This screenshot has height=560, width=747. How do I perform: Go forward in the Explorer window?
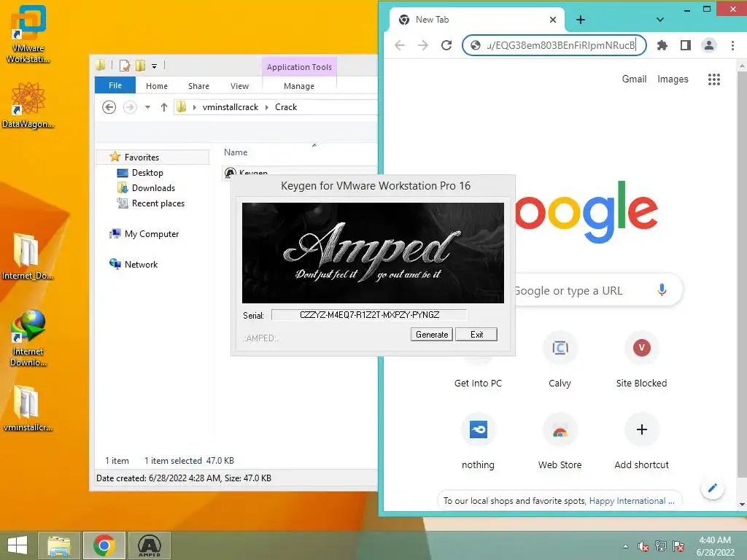pos(130,107)
